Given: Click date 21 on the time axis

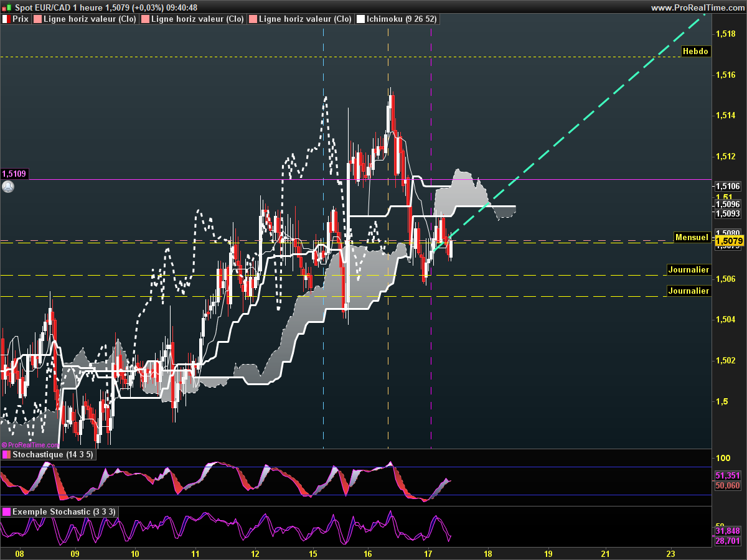Looking at the screenshot, I should (606, 554).
